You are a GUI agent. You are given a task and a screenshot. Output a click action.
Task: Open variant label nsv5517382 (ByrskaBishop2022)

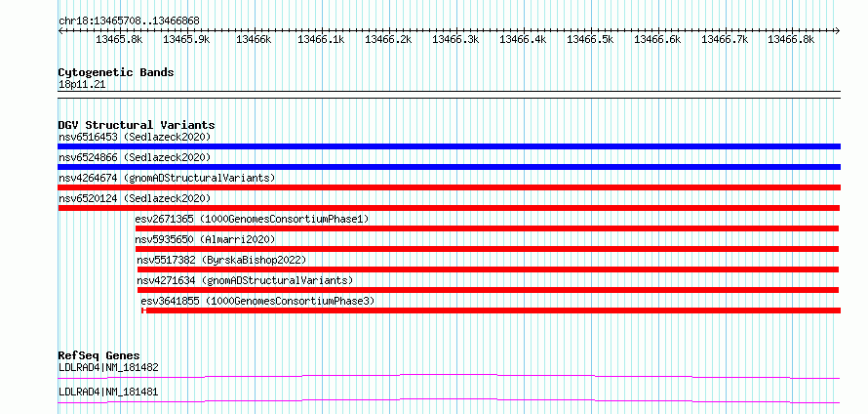(x=221, y=260)
